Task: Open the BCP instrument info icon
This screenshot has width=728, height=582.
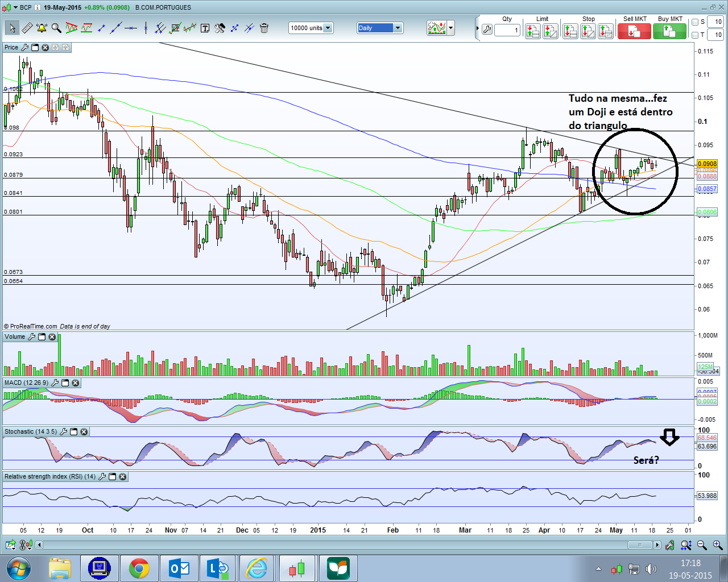Action: pos(38,7)
